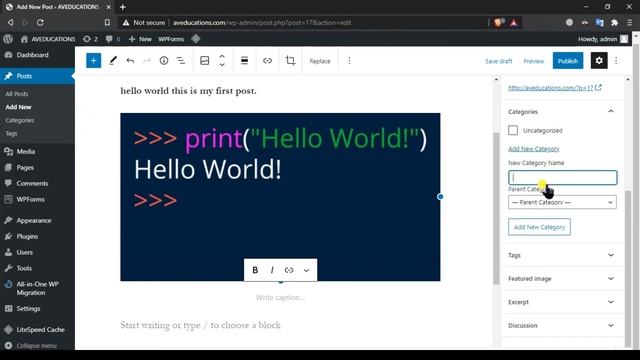Expand the Featured image panel
Image resolution: width=640 pixels, height=360 pixels.
[562, 278]
